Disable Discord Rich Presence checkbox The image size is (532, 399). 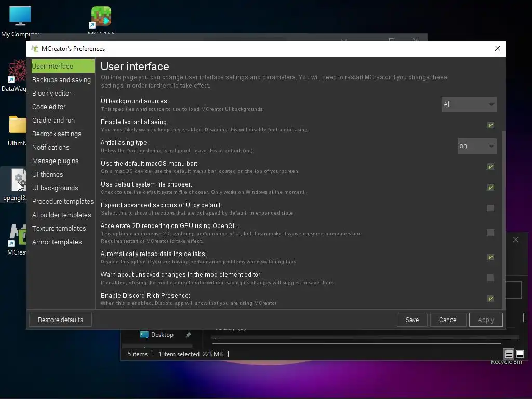click(490, 299)
